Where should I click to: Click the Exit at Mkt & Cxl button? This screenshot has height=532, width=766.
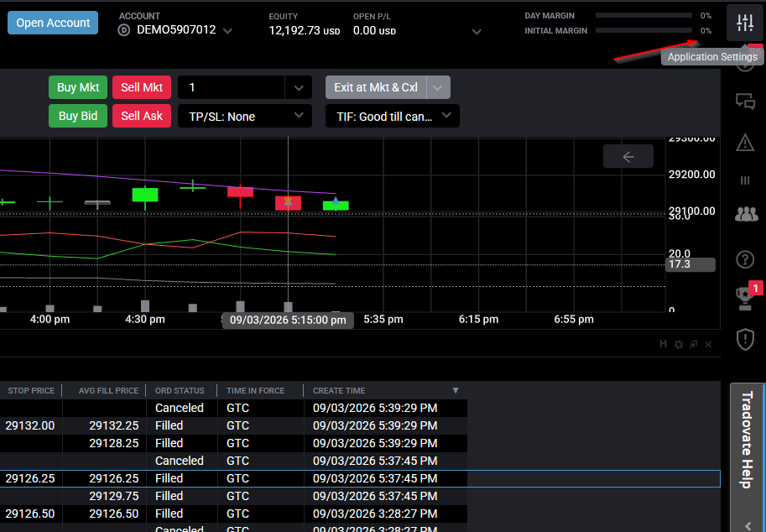pos(376,87)
